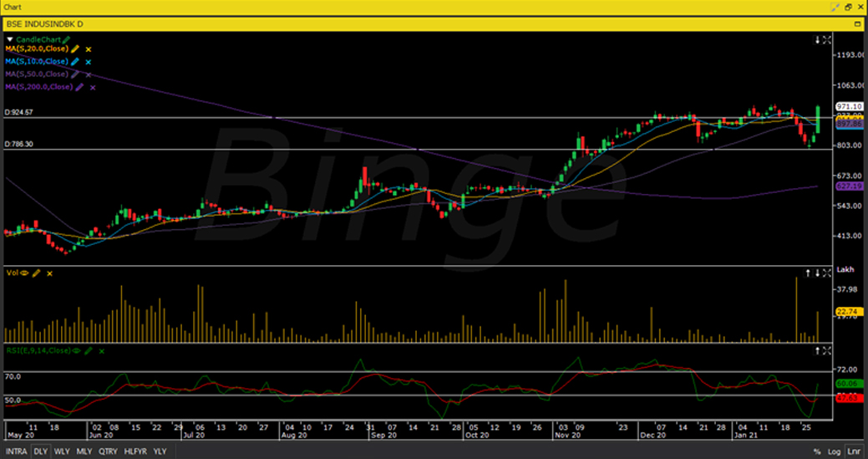868x459 pixels.
Task: Click the Vol pane label
Action: (13, 273)
